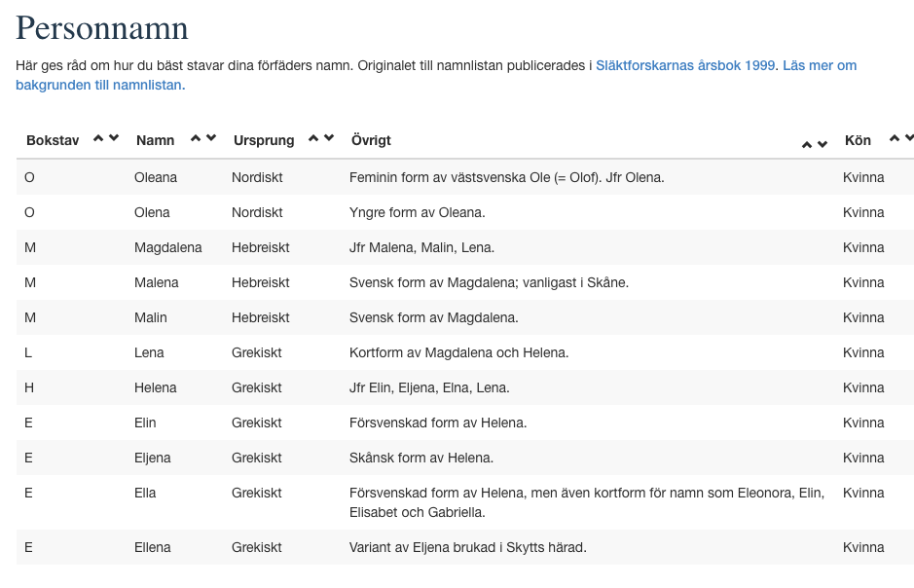The height and width of the screenshot is (588, 914).
Task: Sort Ursprung descending using down arrow
Action: coord(329,138)
